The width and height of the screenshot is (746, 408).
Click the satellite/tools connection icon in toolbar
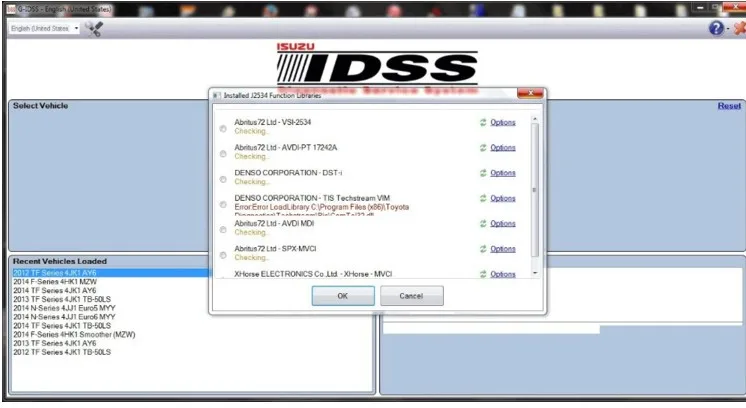coord(94,29)
